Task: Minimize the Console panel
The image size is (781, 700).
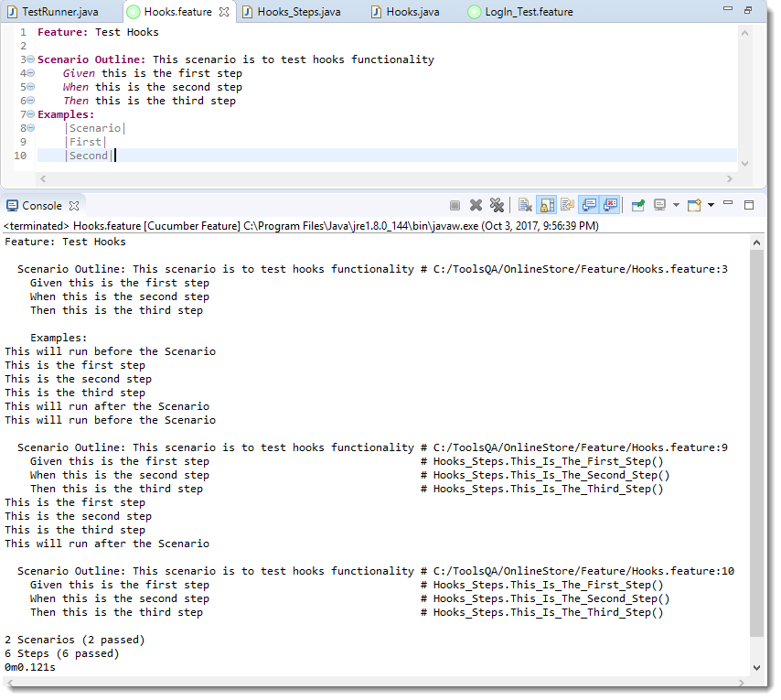Action: pos(728,203)
